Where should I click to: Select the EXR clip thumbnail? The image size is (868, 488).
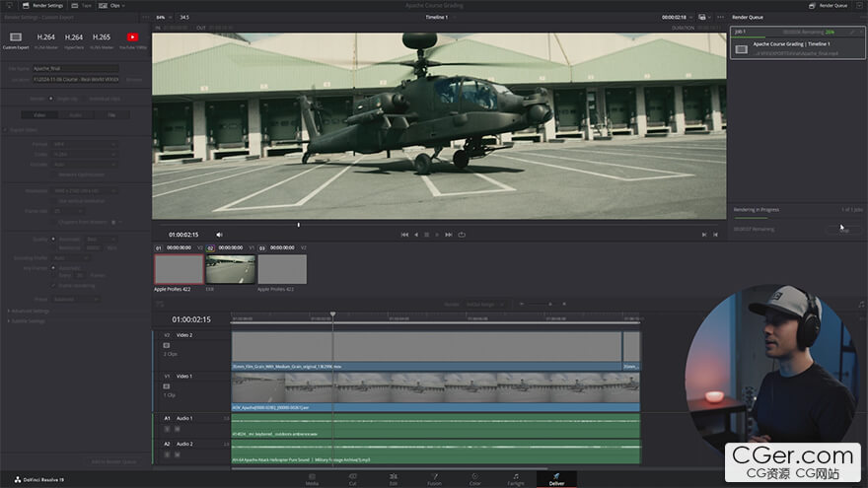click(230, 269)
